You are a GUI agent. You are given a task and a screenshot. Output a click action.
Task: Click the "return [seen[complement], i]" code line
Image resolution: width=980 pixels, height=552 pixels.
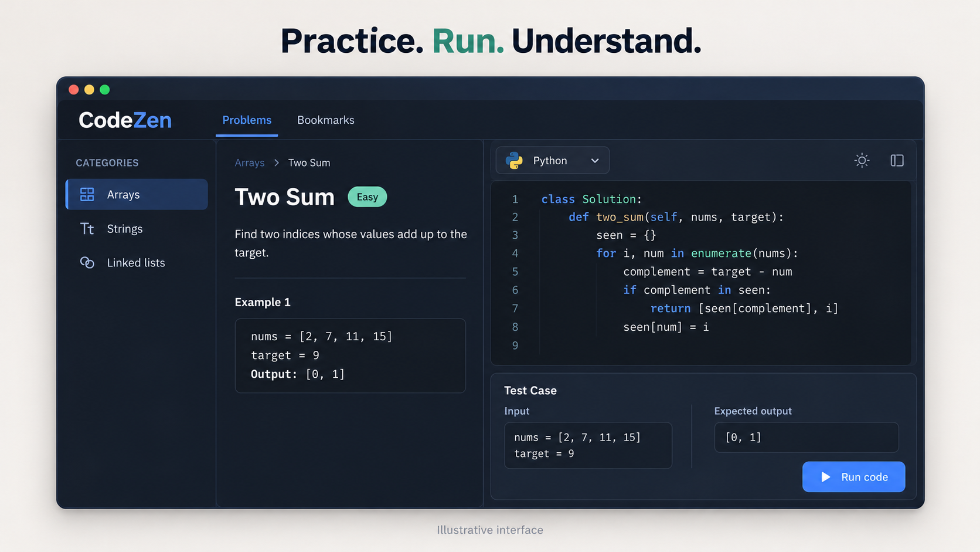pos(744,309)
